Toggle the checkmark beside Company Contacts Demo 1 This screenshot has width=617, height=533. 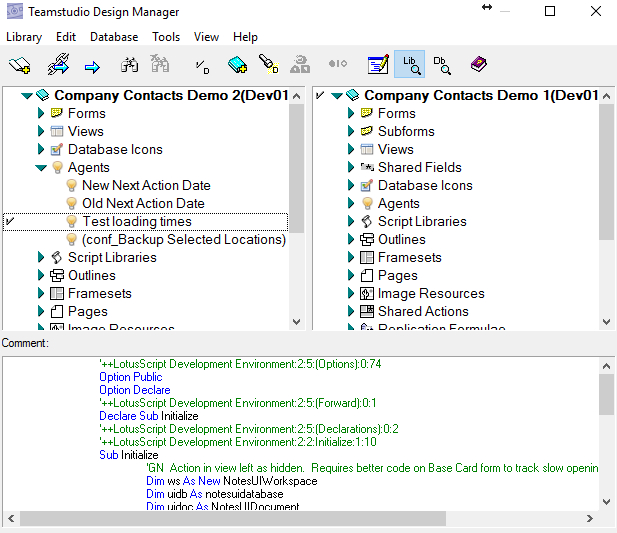320,95
